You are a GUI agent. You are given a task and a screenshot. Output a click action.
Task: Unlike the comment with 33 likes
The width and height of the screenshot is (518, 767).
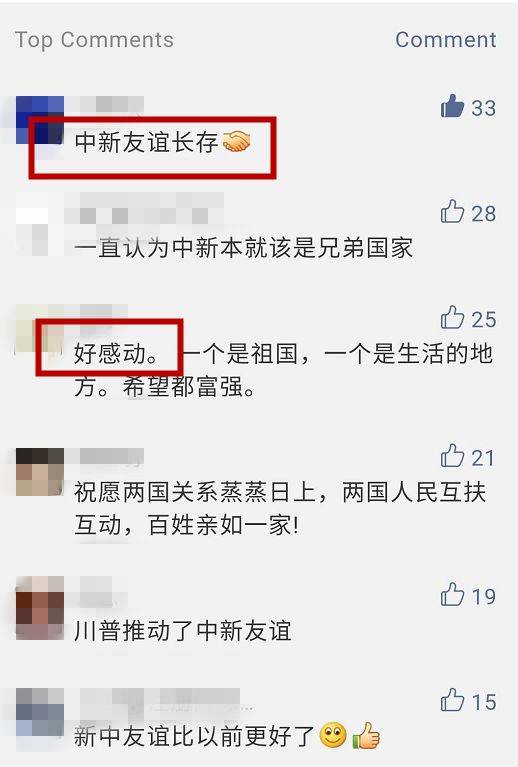pos(452,107)
